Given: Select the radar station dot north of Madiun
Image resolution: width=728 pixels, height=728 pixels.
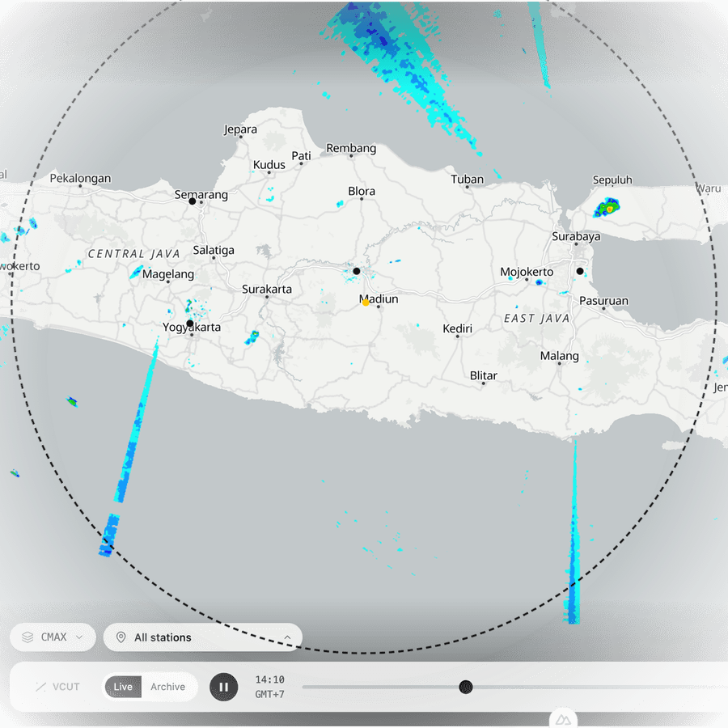Looking at the screenshot, I should coord(357,271).
